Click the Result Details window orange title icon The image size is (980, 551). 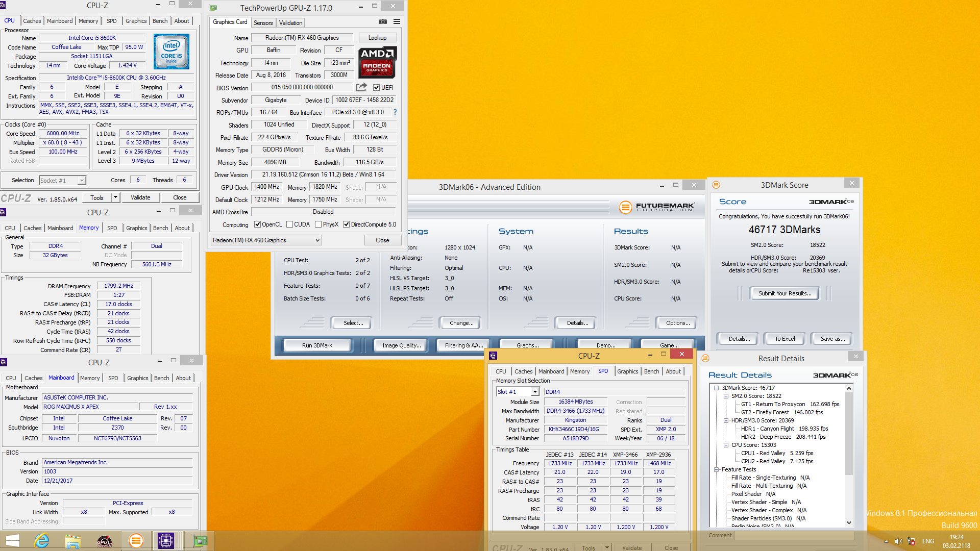(x=705, y=358)
